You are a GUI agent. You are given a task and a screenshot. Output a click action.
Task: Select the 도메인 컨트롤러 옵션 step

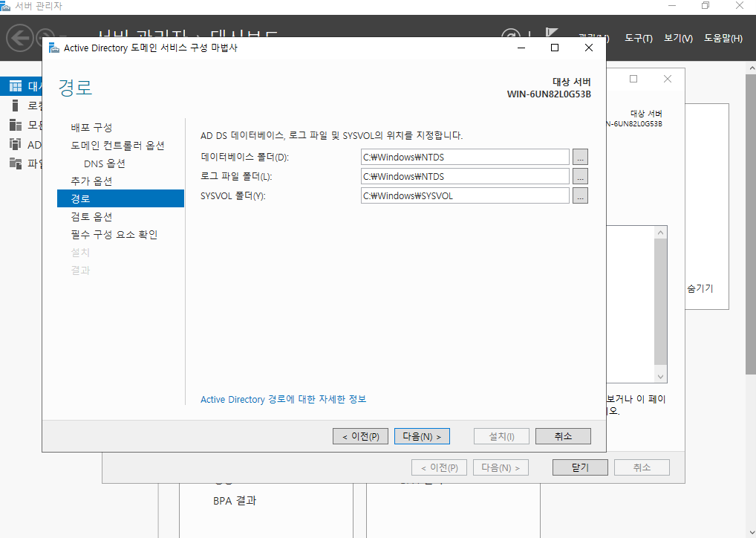click(x=117, y=145)
